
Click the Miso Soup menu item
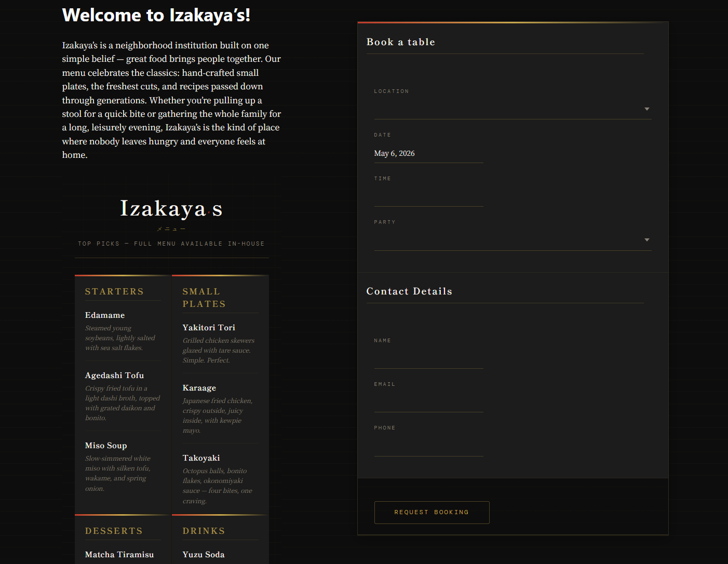pyautogui.click(x=106, y=446)
